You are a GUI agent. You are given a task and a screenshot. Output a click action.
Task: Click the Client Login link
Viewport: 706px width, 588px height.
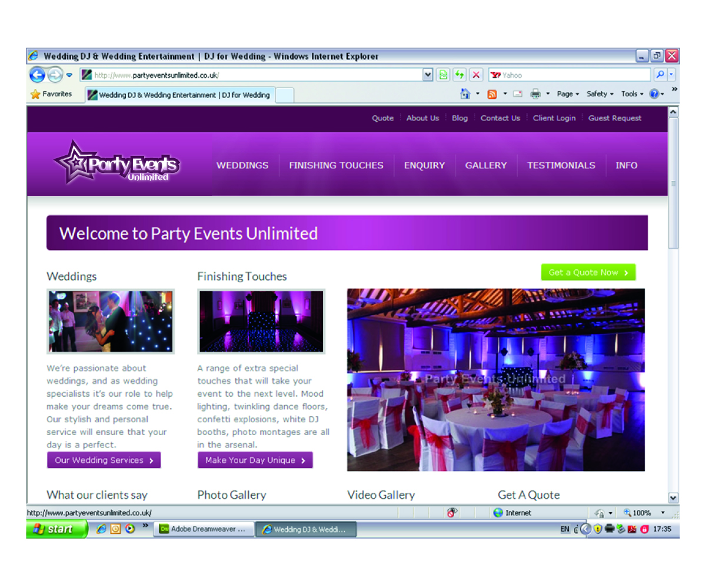tap(554, 118)
